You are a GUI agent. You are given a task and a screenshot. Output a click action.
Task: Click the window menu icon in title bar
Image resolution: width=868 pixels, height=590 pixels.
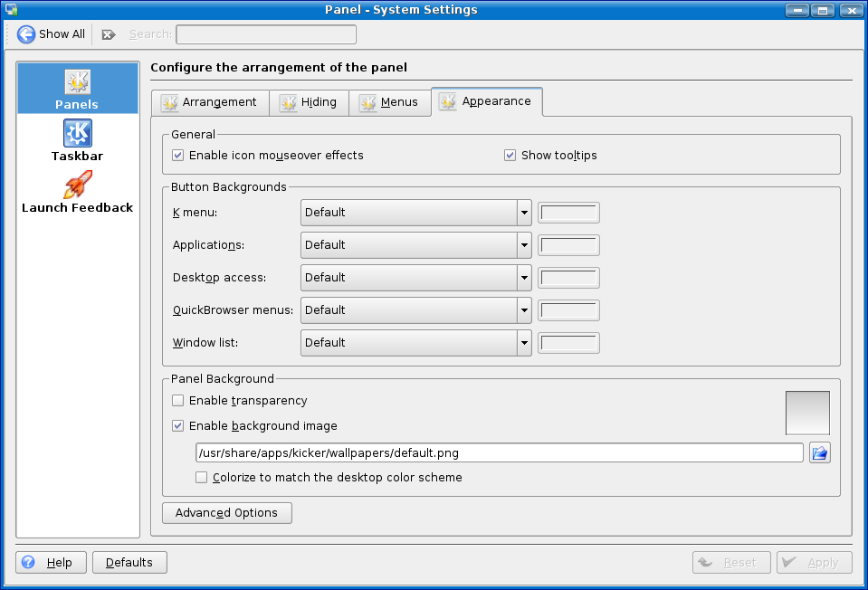tap(12, 10)
